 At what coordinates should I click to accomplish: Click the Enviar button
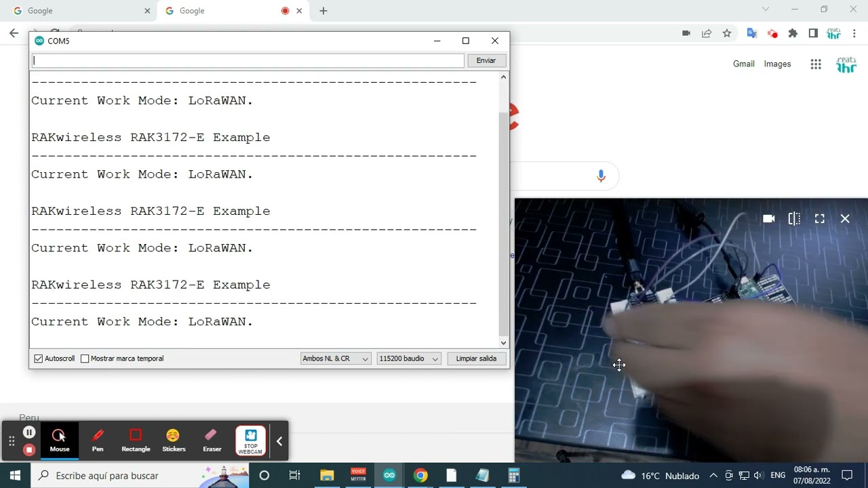click(x=486, y=60)
